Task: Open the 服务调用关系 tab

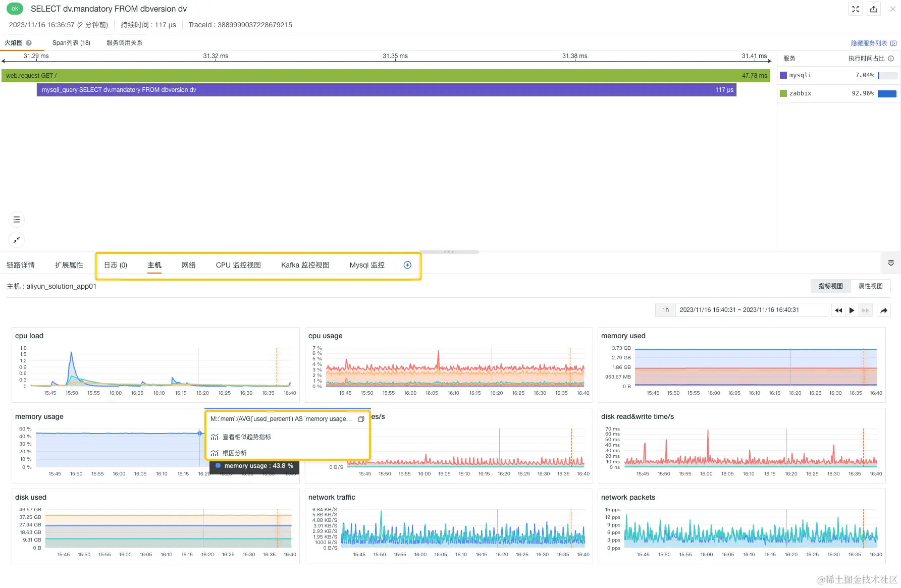Action: [124, 43]
